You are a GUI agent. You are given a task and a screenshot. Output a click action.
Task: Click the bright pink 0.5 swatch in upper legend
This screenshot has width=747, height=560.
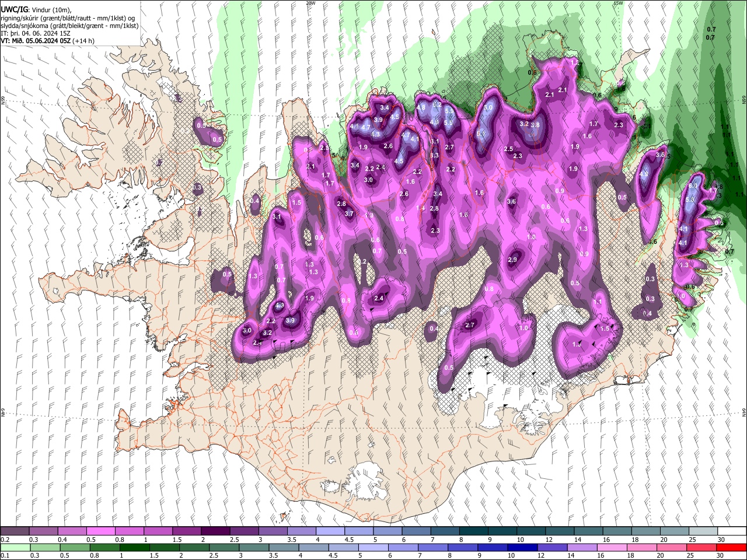tap(100, 531)
